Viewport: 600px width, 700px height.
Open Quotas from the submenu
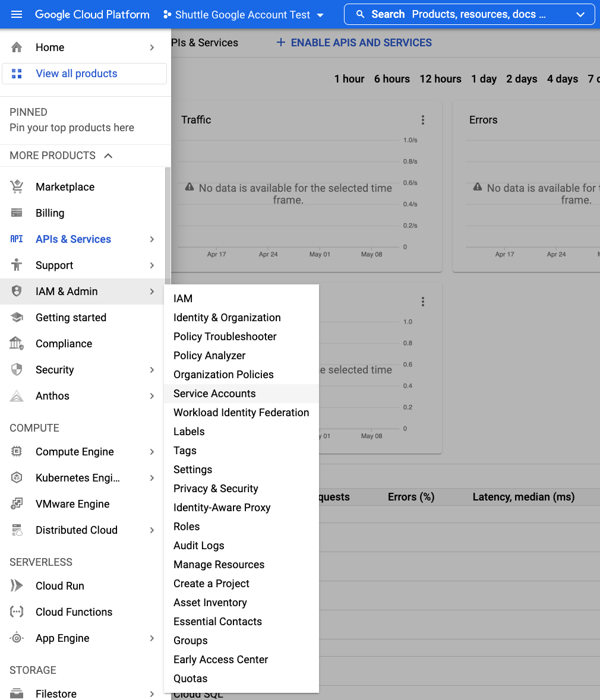(x=241, y=679)
